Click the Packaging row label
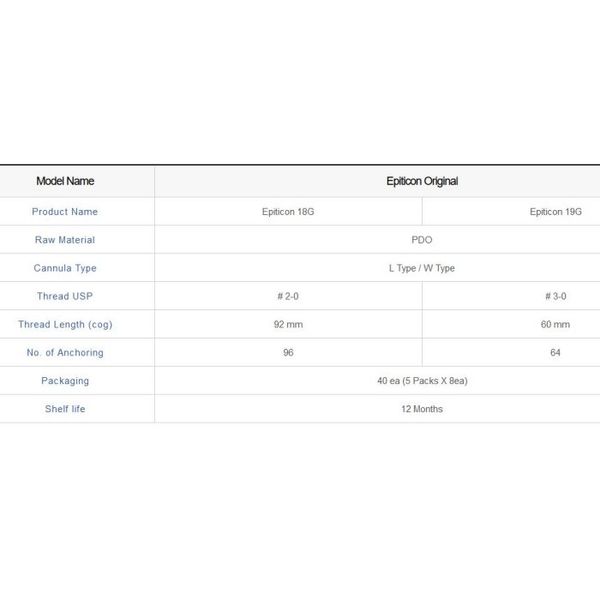 pos(65,381)
